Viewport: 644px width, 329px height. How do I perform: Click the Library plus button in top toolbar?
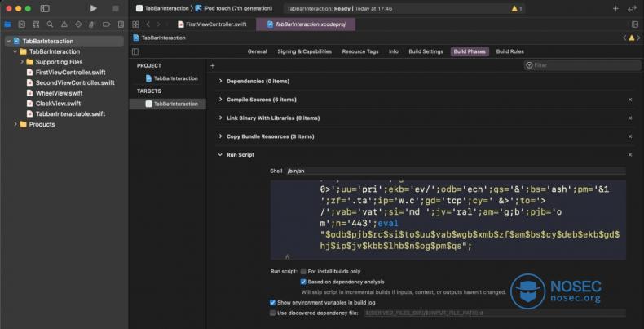[x=615, y=8]
